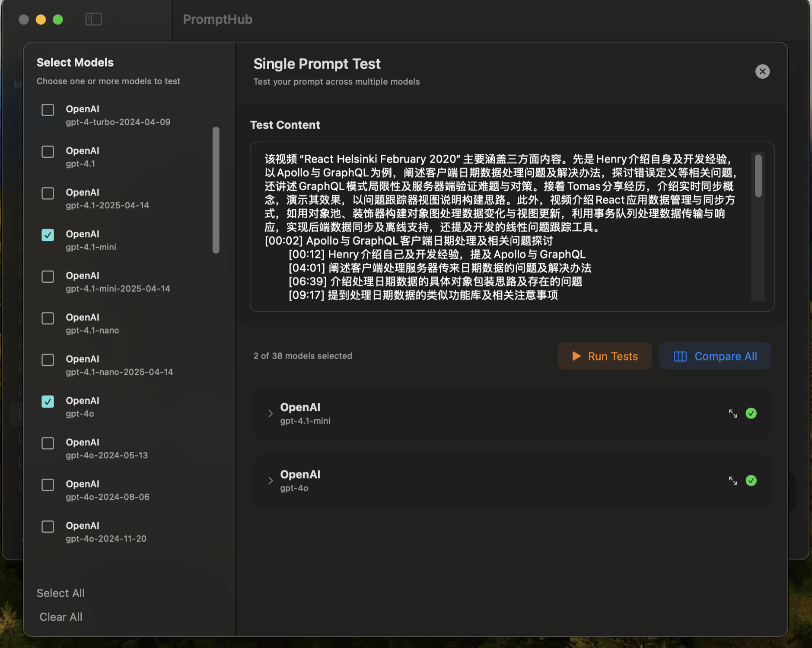812x648 pixels.
Task: Enable the gpt-4.1-nano model checkbox
Action: (48, 319)
